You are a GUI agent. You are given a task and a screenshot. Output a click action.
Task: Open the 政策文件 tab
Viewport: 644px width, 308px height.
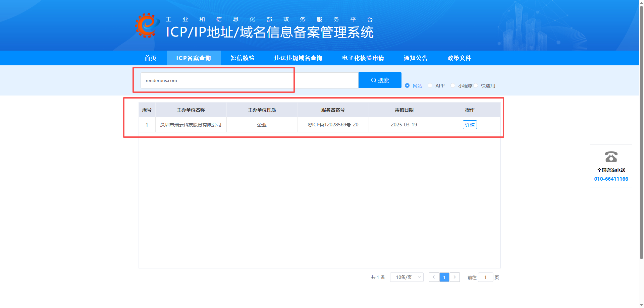459,58
